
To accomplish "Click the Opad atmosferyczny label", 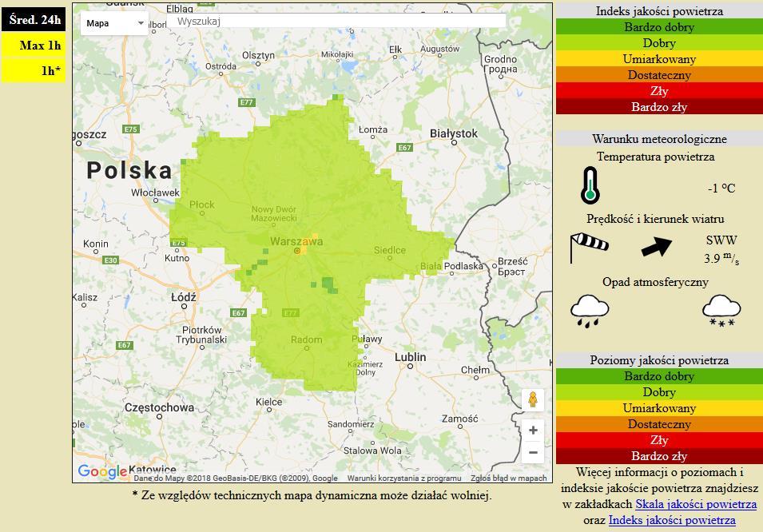I will 655,282.
